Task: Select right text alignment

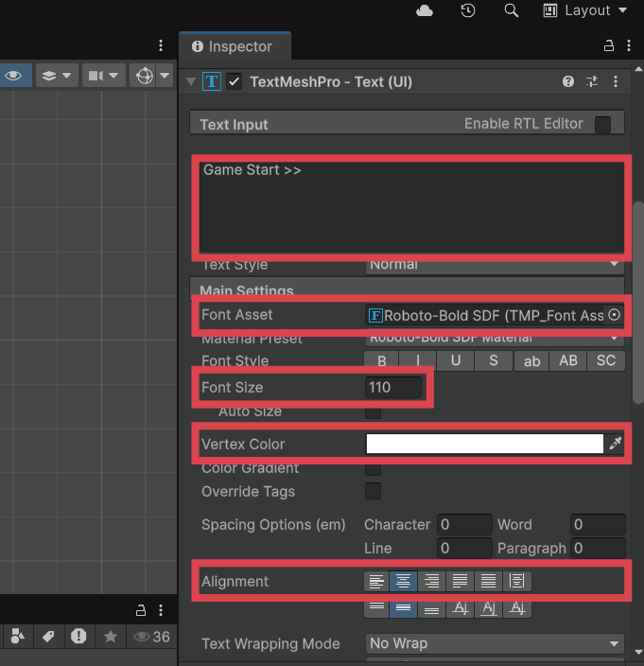Action: [432, 581]
